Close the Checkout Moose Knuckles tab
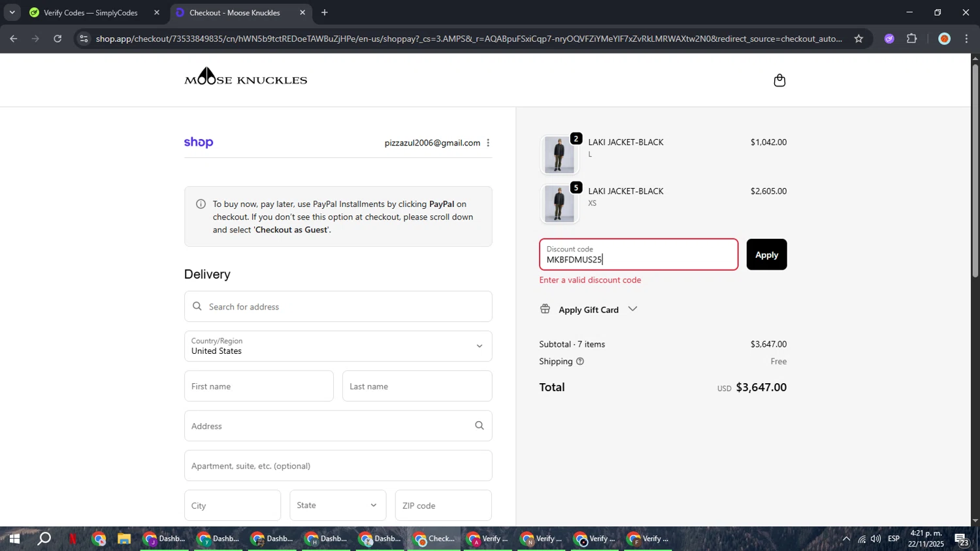The width and height of the screenshot is (980, 551). [x=302, y=12]
